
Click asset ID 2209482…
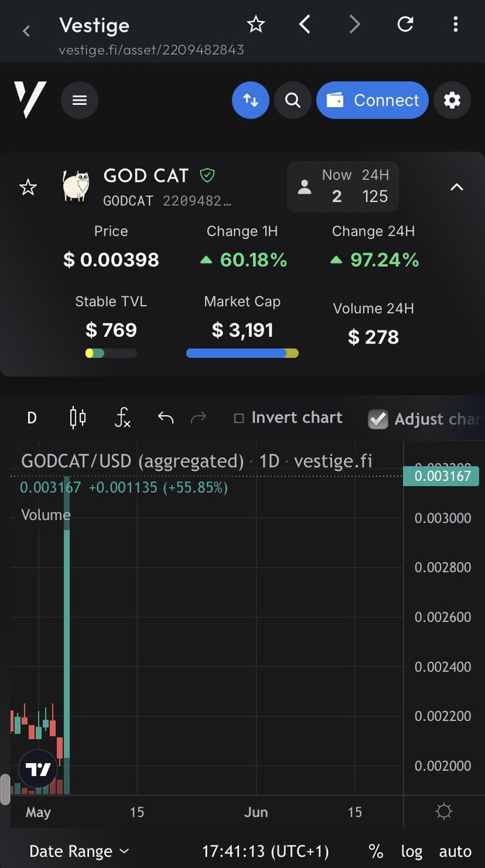pos(197,200)
